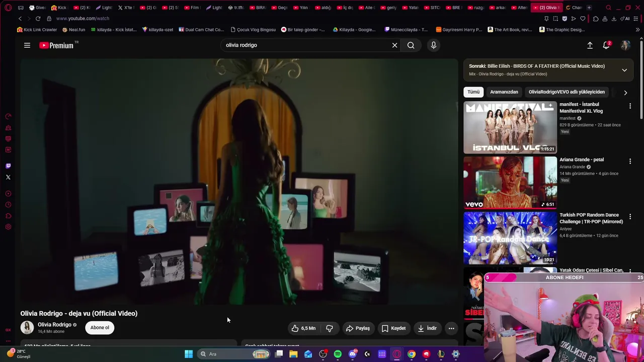Image resolution: width=644 pixels, height=362 pixels.
Task: Open the Ariana Grande petal thumbnail
Action: [x=510, y=183]
